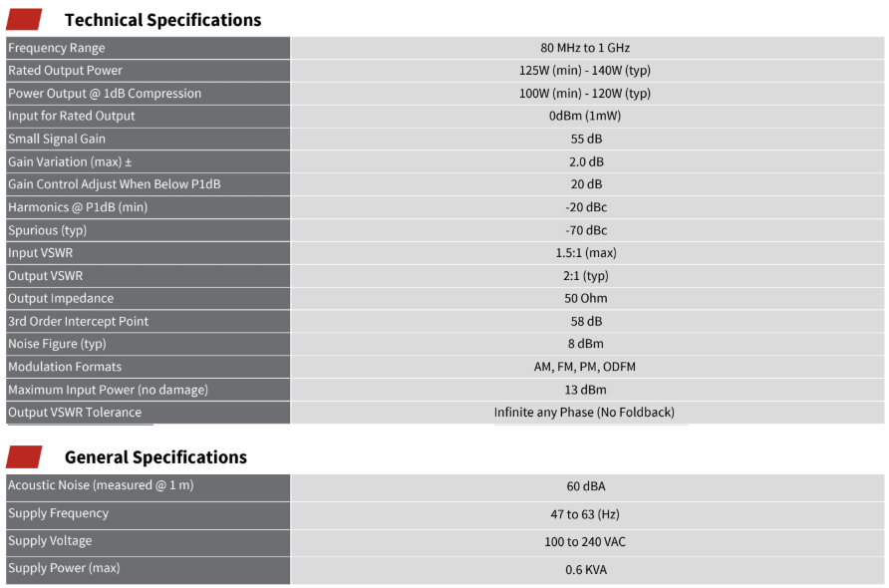Click the red marker beside Technical Specifications

point(24,19)
